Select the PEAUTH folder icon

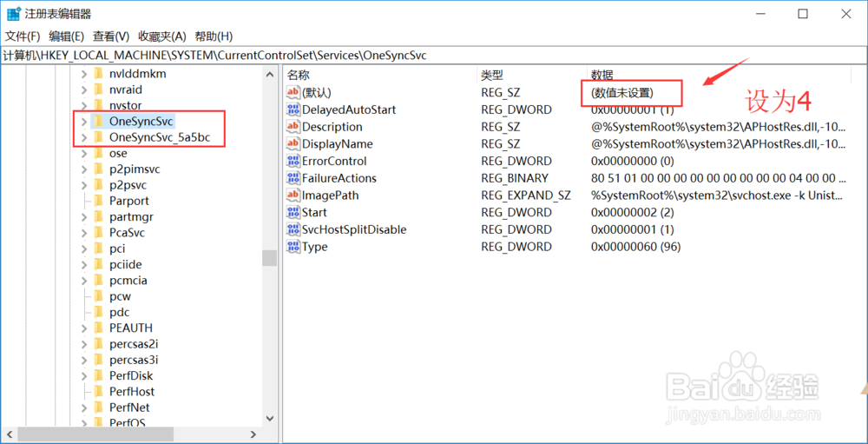99,328
